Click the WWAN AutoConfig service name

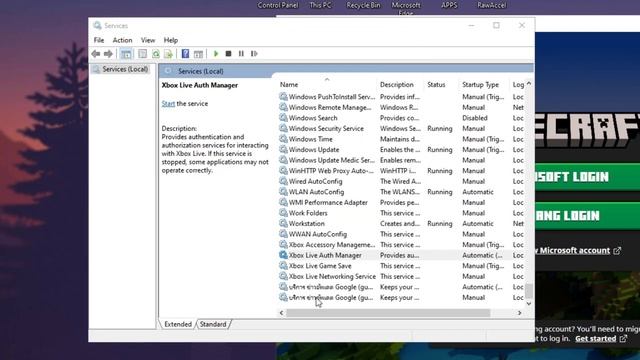(x=318, y=234)
